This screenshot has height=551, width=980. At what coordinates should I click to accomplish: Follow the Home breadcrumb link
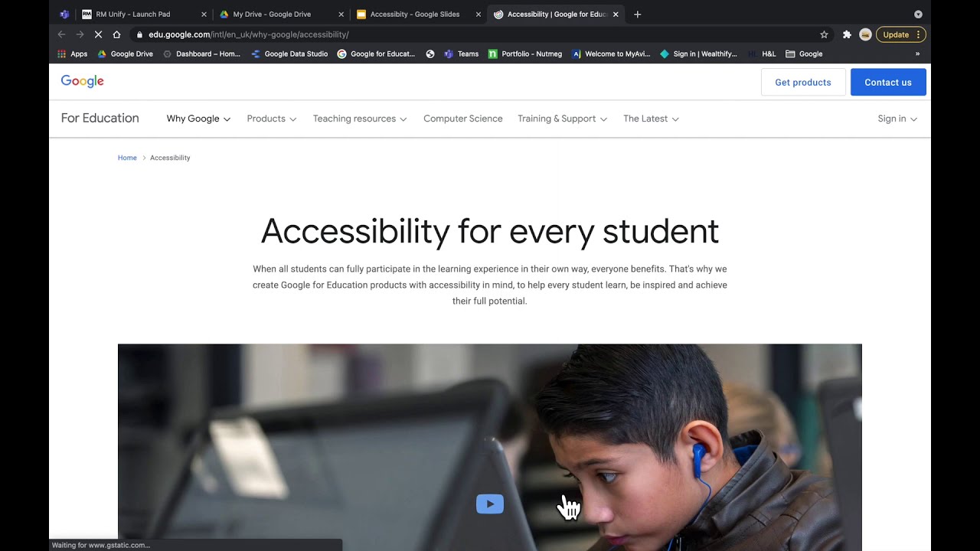[127, 158]
